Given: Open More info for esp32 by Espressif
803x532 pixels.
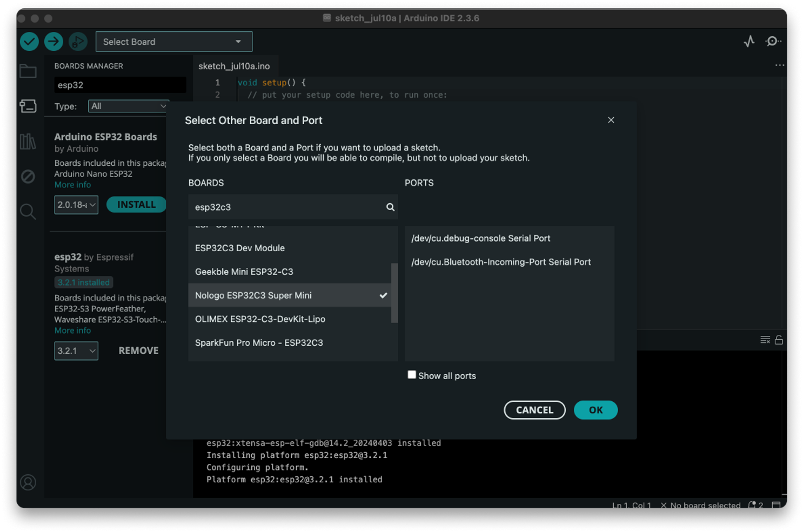Looking at the screenshot, I should click(x=72, y=331).
